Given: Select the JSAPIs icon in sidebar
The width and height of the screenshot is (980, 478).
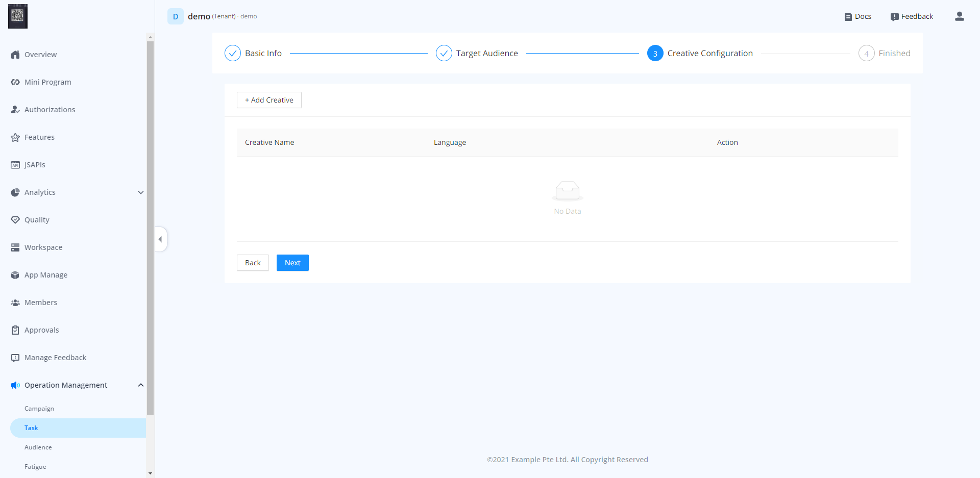Looking at the screenshot, I should click(15, 165).
